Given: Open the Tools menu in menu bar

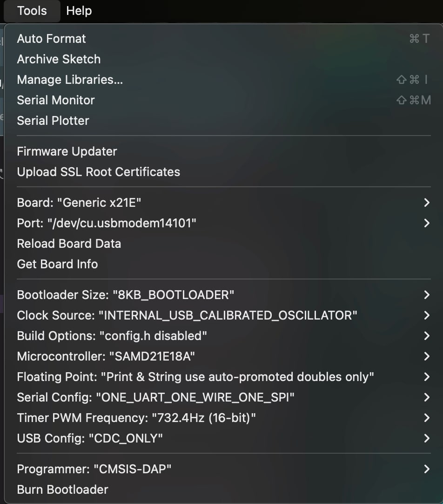Looking at the screenshot, I should [x=32, y=11].
